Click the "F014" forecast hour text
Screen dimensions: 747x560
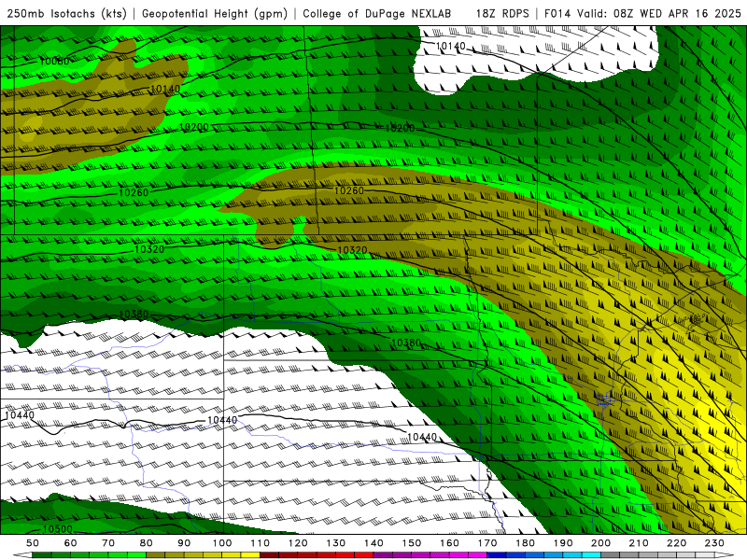point(557,13)
